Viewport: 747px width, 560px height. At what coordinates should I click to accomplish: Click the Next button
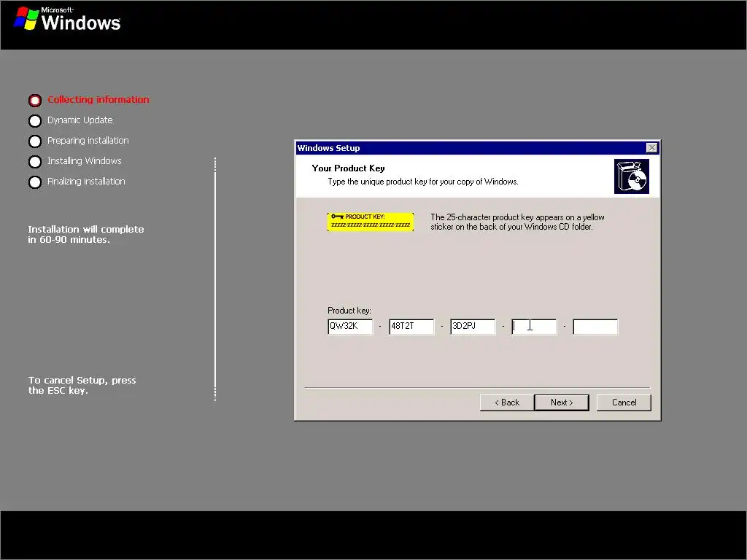(561, 402)
